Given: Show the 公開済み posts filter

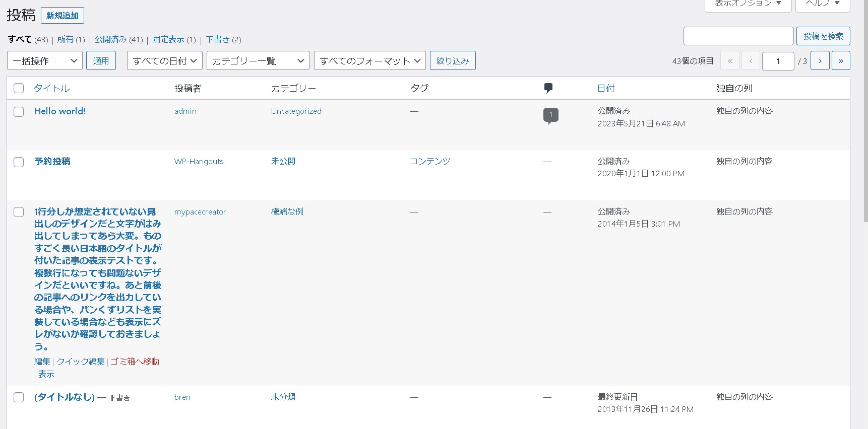Looking at the screenshot, I should tap(111, 39).
